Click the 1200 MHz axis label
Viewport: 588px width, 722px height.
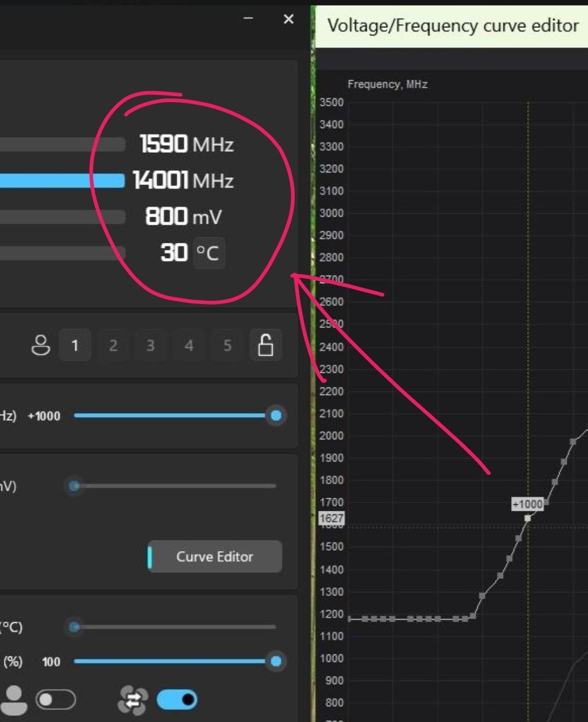331,614
